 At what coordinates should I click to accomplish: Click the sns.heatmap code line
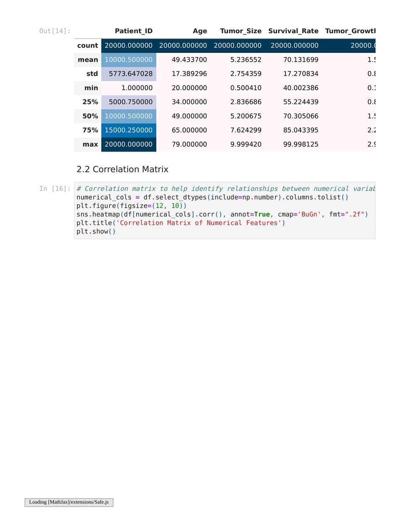(x=222, y=214)
